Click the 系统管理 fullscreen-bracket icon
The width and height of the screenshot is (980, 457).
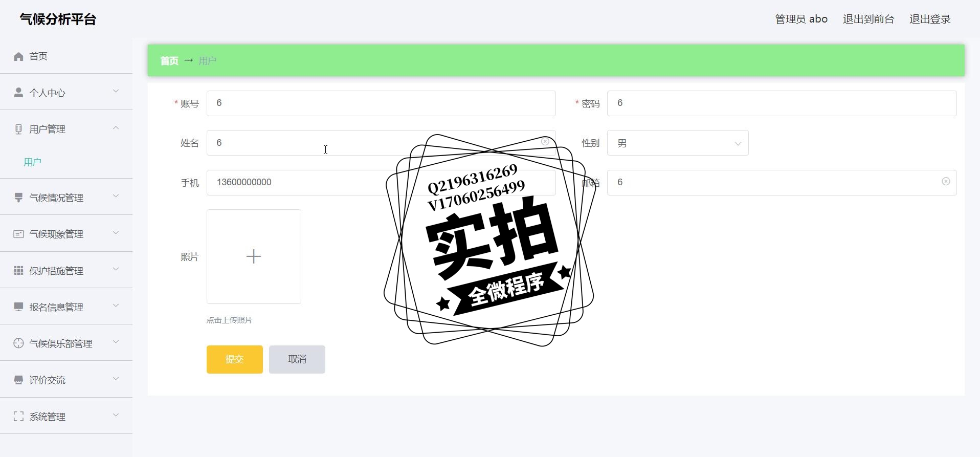pyautogui.click(x=18, y=417)
